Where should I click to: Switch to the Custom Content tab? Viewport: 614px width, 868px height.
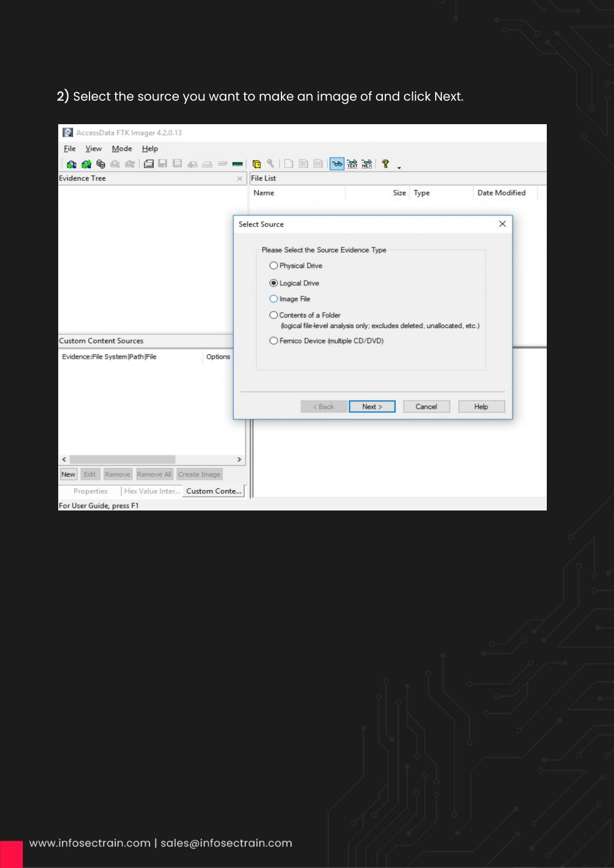pyautogui.click(x=214, y=491)
